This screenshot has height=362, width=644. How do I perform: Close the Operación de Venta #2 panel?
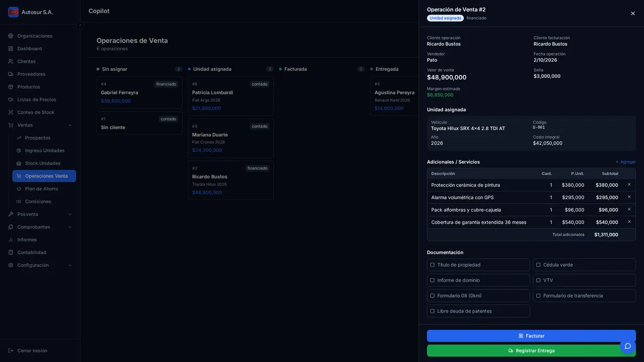click(633, 14)
